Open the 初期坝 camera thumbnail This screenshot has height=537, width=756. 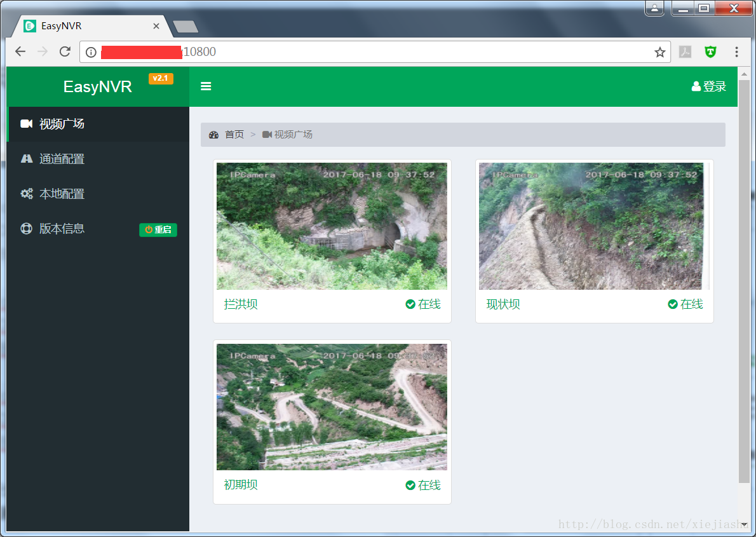coord(332,407)
